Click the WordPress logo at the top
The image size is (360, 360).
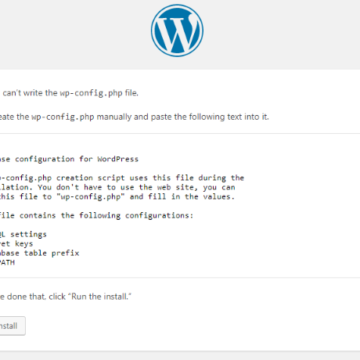coord(177,30)
